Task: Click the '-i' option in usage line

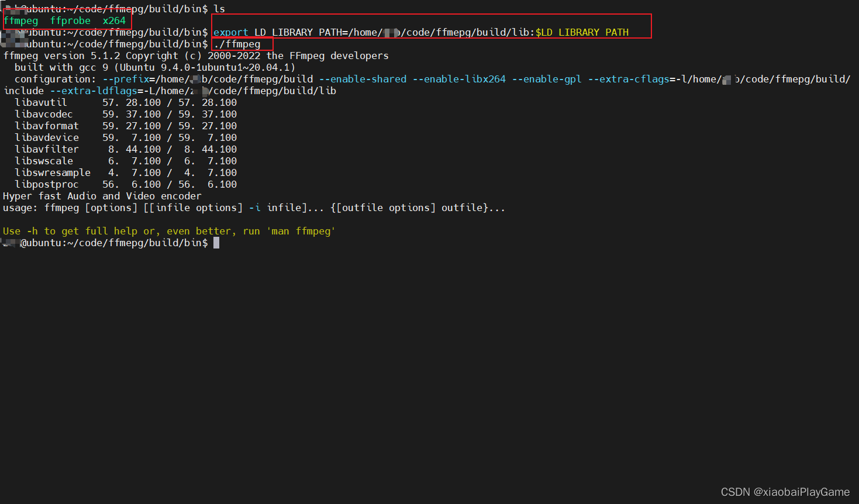Action: pyautogui.click(x=254, y=208)
